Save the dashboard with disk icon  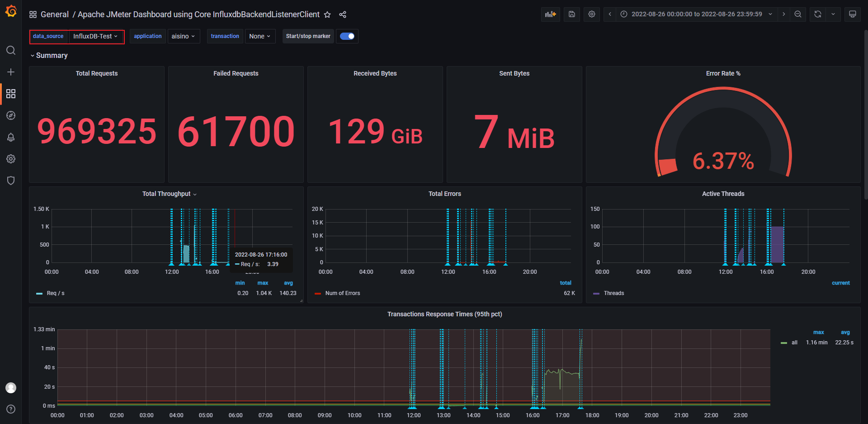tap(571, 14)
